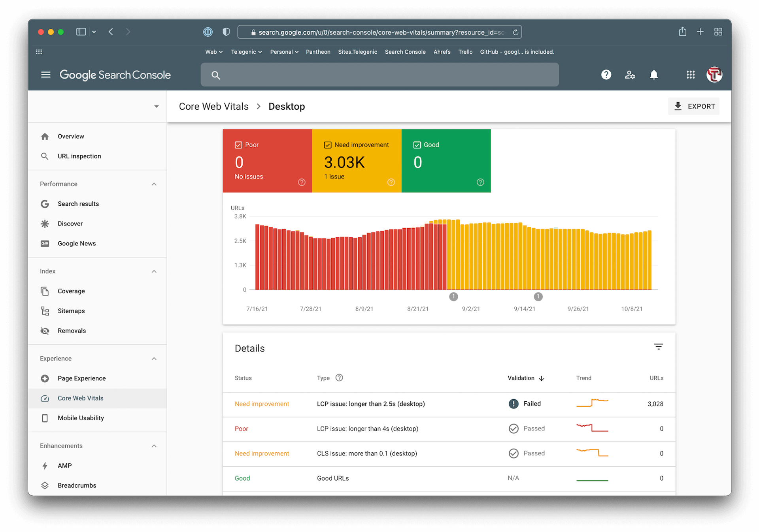This screenshot has height=532, width=759.
Task: Open the hamburger main menu
Action: 46,75
